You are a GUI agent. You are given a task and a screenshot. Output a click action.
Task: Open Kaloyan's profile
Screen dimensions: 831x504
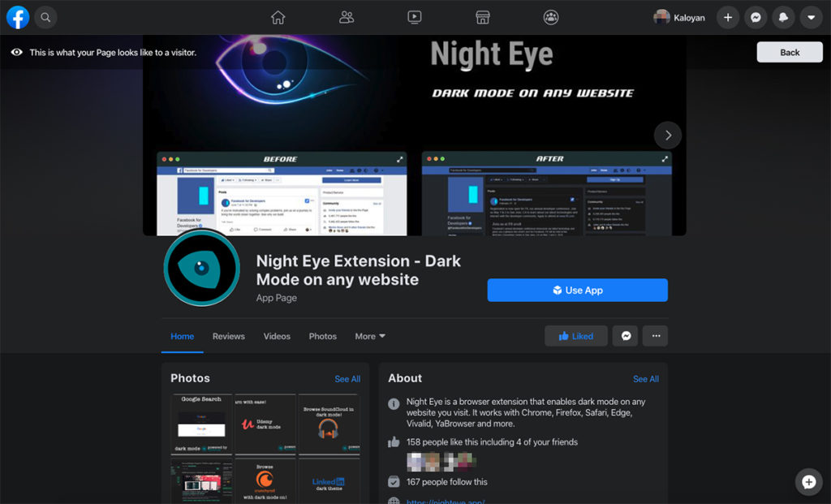[679, 18]
